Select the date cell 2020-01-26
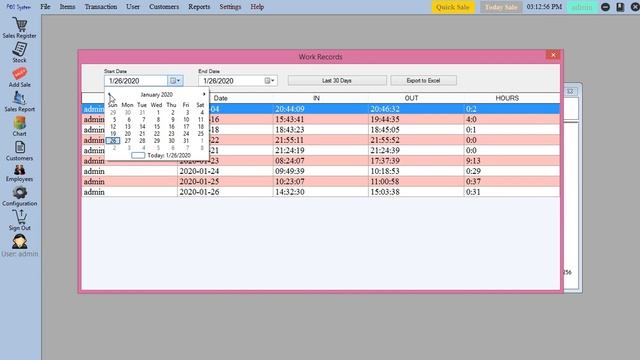The height and width of the screenshot is (360, 640). [x=225, y=192]
